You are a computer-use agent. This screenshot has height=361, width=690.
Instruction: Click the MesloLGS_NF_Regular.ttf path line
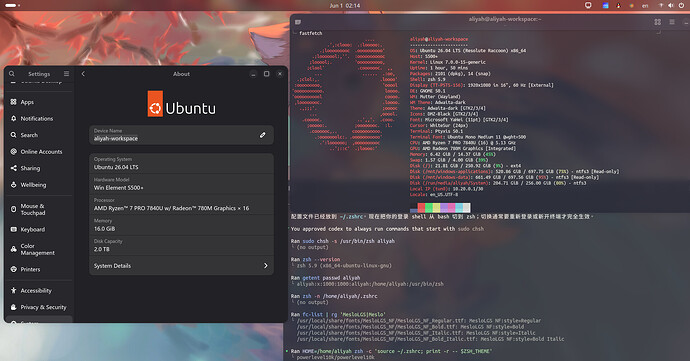coord(419,321)
